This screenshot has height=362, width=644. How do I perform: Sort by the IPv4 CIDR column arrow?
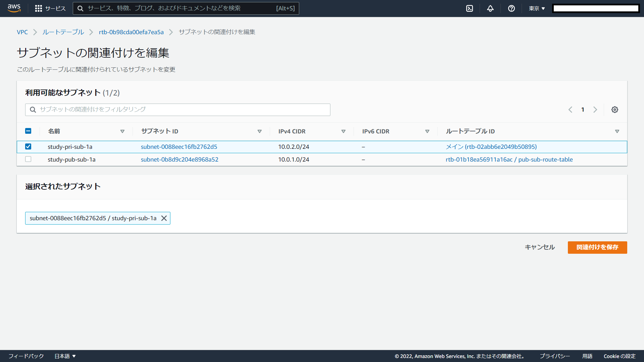click(343, 131)
